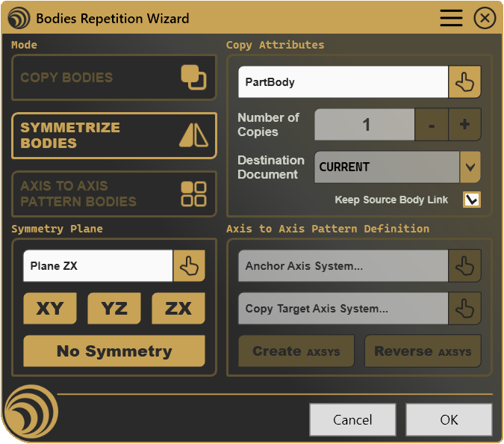
Task: Close the Bodies Repetition Wizard dialog
Action: coord(485,18)
